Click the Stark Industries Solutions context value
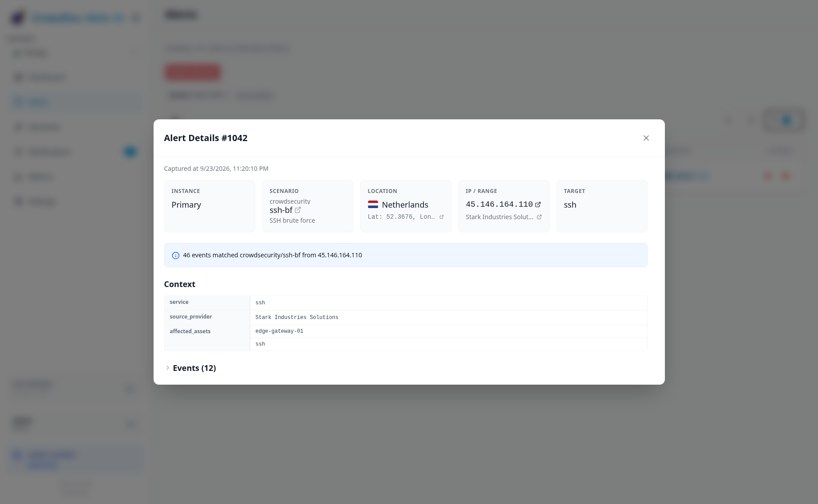 [x=297, y=317]
